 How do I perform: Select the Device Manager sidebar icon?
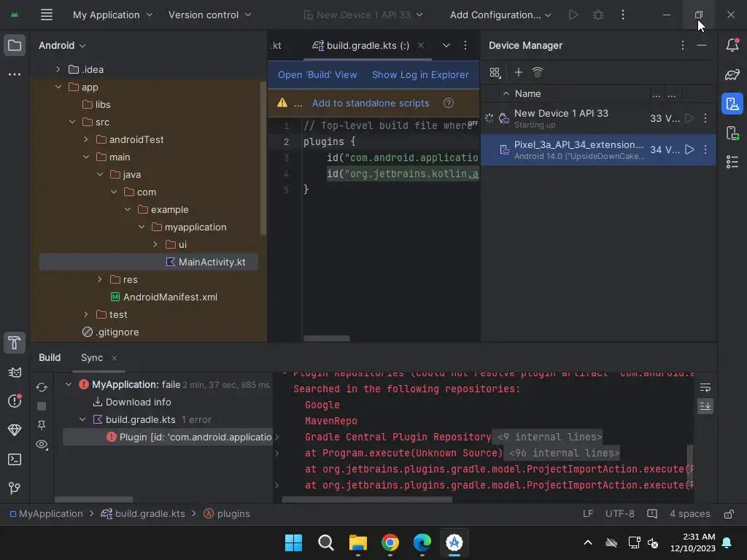732,104
